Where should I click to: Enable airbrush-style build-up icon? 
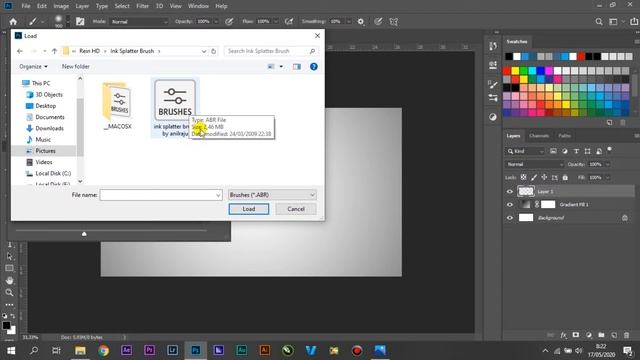pyautogui.click(x=289, y=22)
